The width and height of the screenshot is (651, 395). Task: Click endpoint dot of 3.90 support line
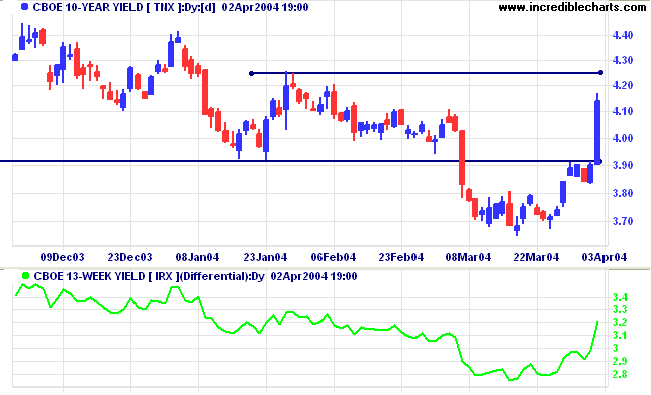599,162
